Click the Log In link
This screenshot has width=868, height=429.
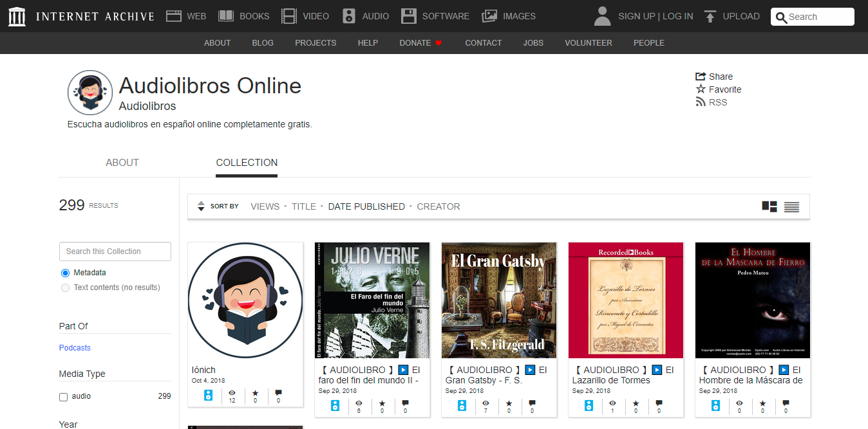(x=678, y=16)
